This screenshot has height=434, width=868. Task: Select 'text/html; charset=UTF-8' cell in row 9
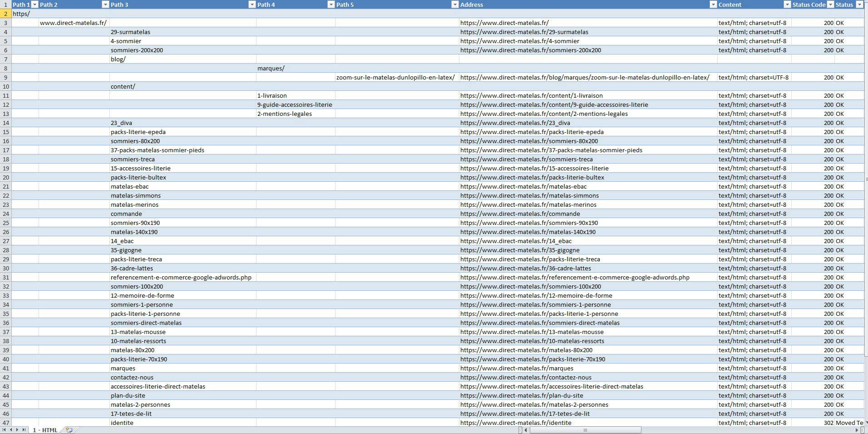pyautogui.click(x=755, y=77)
